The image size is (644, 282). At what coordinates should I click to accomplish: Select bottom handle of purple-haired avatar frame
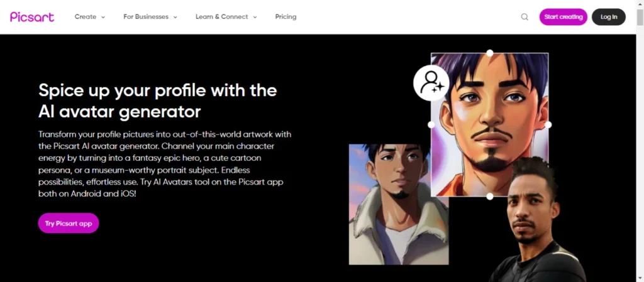[489, 197]
